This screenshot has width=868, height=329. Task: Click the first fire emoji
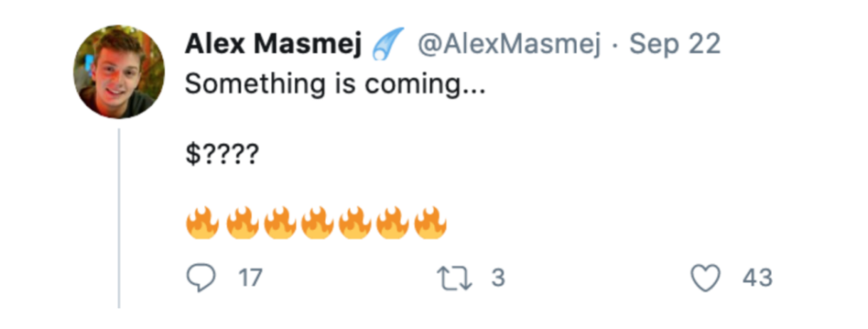coord(202,222)
